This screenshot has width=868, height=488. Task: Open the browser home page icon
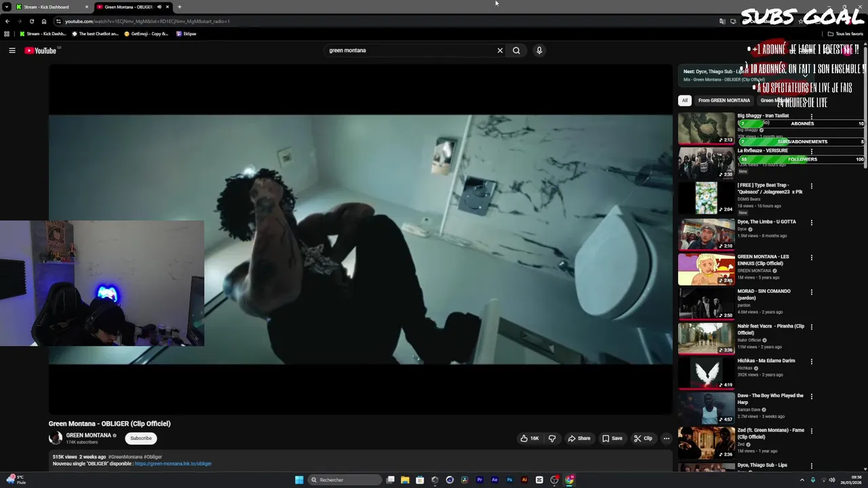[x=43, y=21]
